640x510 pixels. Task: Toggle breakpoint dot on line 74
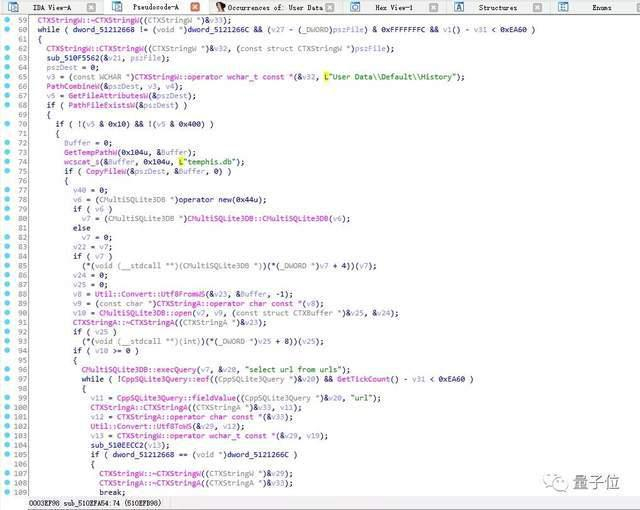click(7, 162)
